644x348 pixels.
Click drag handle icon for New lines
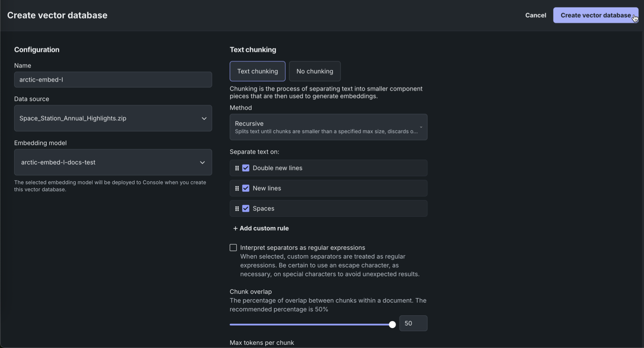[237, 189]
